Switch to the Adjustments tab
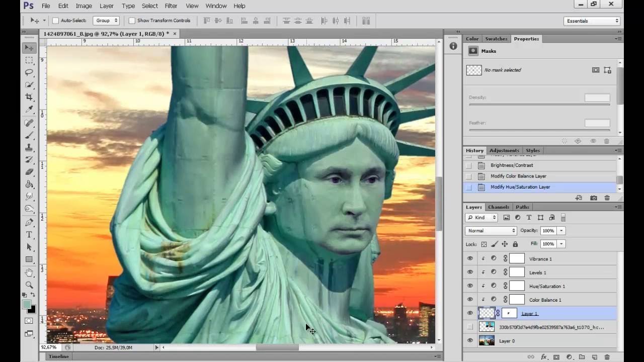Viewport: 644px width, 362px height. [x=504, y=150]
